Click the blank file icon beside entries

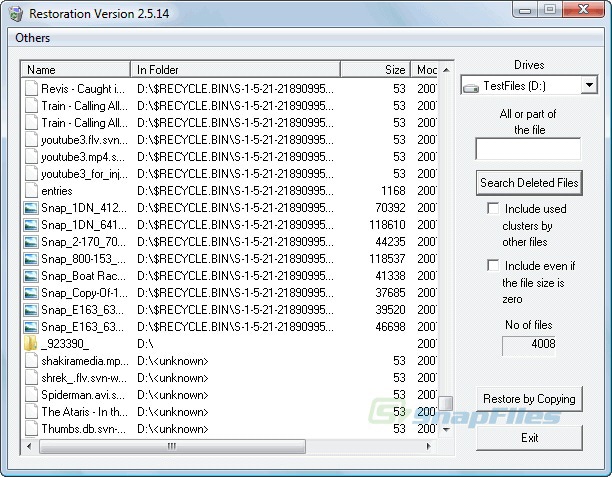[31, 191]
